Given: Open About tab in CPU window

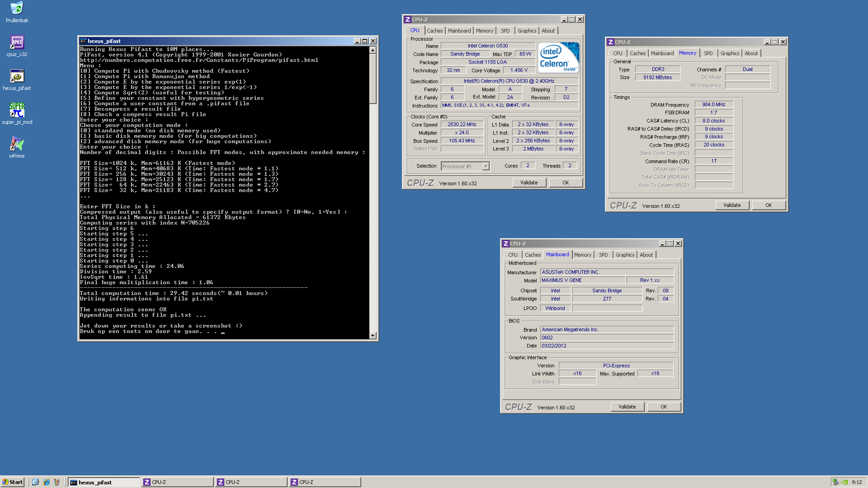Looking at the screenshot, I should click(x=548, y=31).
